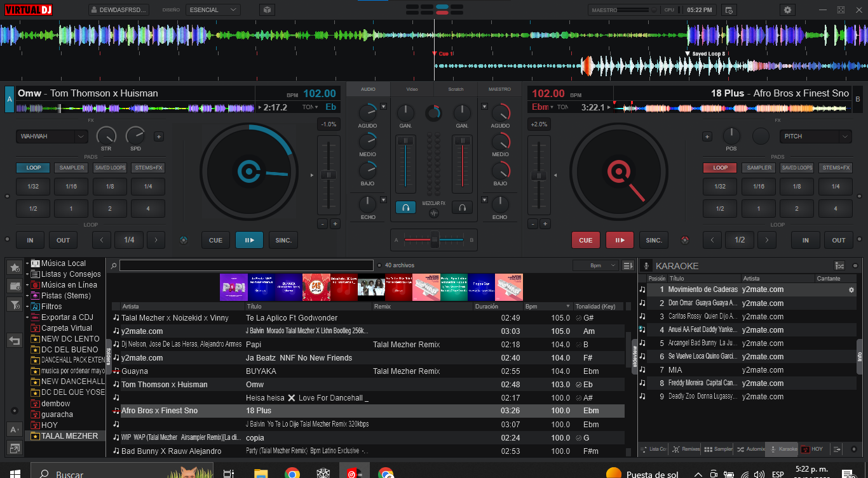Open the ESENCIAL layout dropdown

[x=213, y=10]
